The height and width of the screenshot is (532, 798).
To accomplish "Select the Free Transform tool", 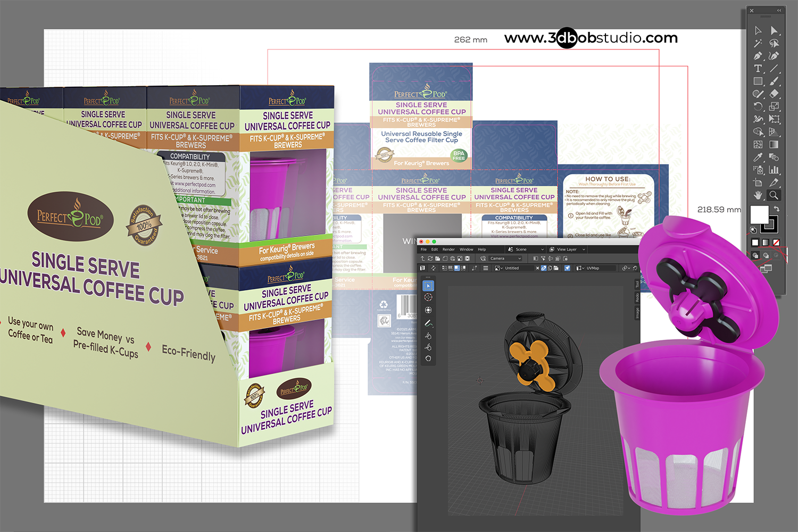I will click(x=774, y=119).
